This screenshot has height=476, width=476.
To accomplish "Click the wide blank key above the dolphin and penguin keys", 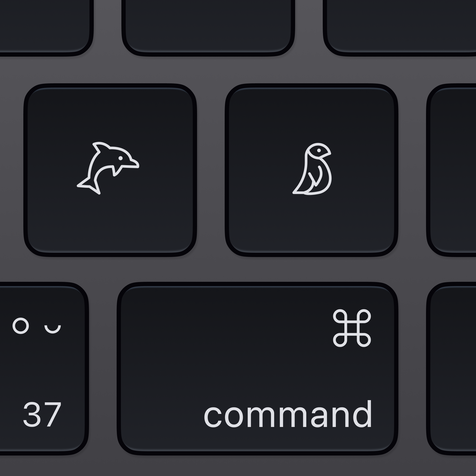I will [208, 27].
